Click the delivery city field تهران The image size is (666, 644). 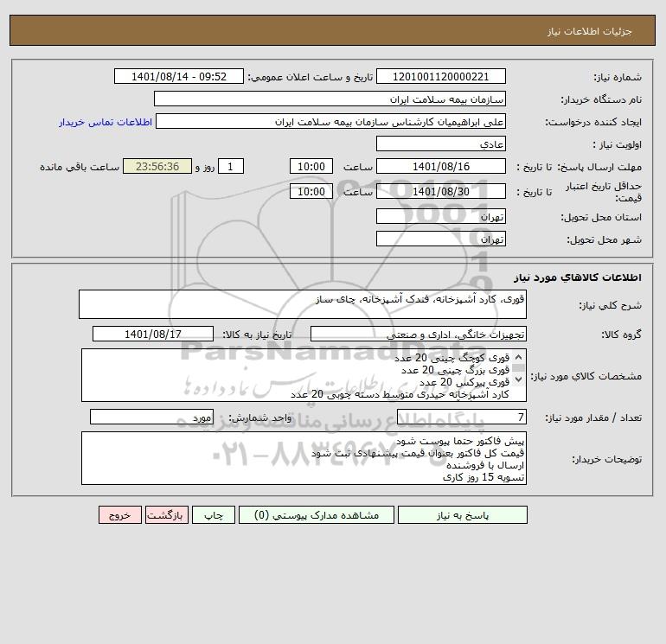(441, 239)
